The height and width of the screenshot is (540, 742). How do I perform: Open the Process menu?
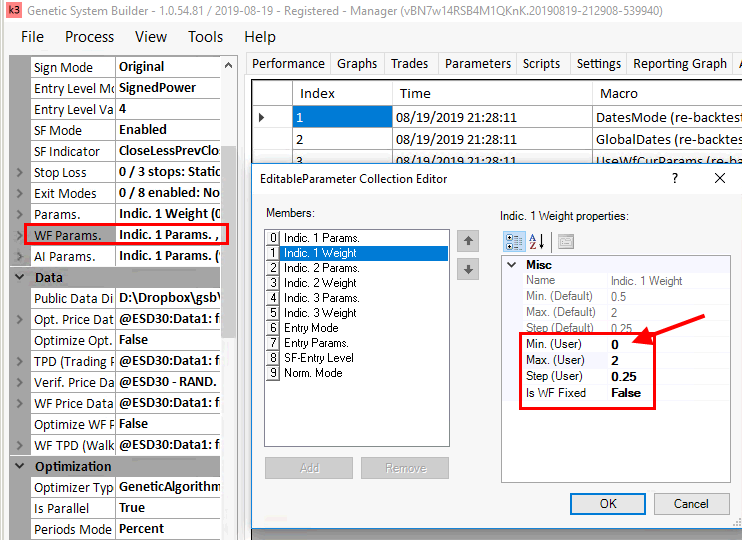pyautogui.click(x=89, y=37)
